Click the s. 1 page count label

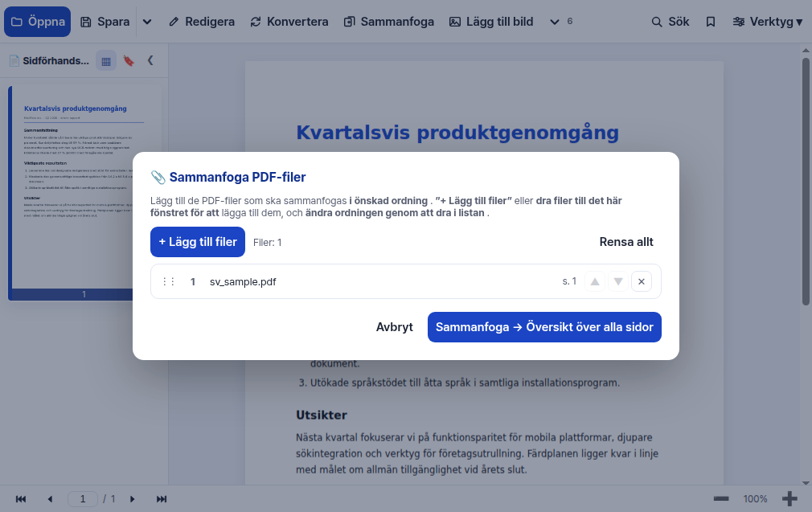(x=569, y=281)
